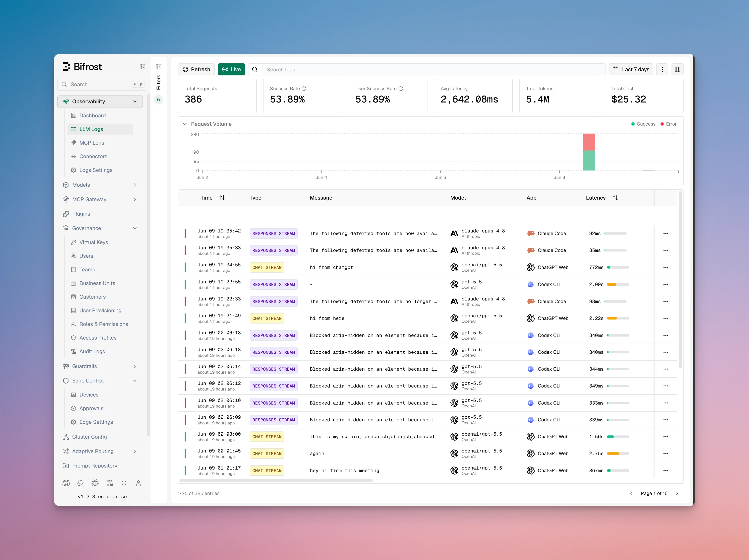Go to next page of logs
The image size is (749, 560).
pos(677,493)
